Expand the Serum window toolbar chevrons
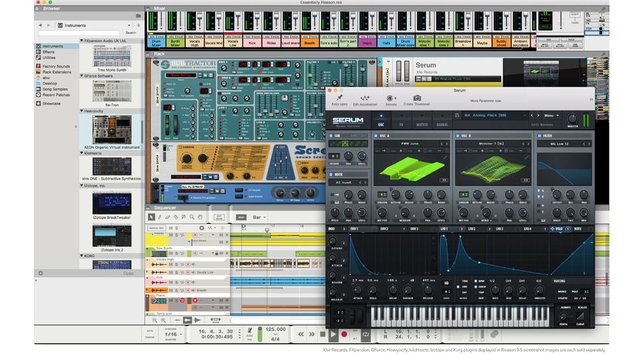Screen dimensions: 644x355 (x=591, y=99)
